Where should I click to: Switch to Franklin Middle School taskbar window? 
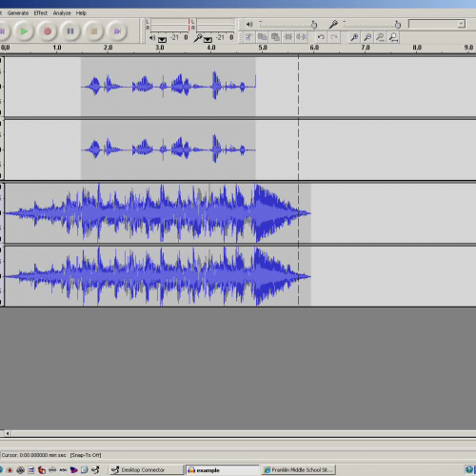(x=299, y=470)
